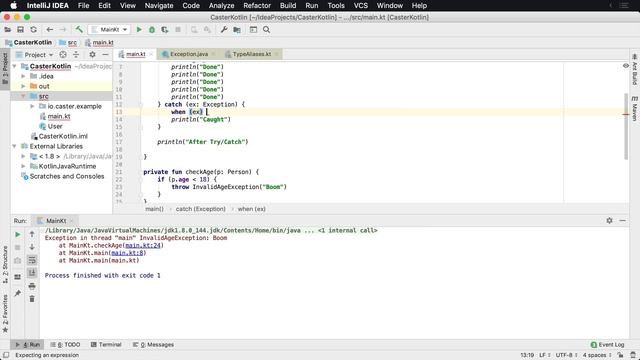Open Project Structure icon

click(x=237, y=29)
